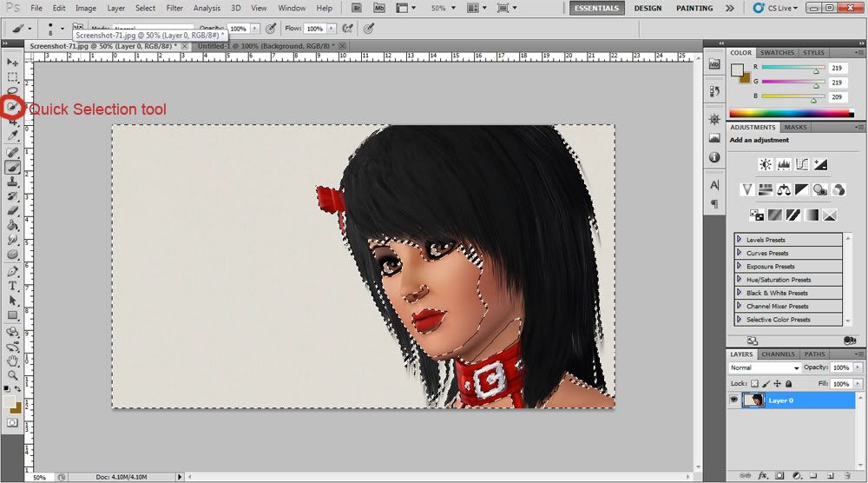Image resolution: width=868 pixels, height=483 pixels.
Task: Select the History Brush tool
Action: [x=12, y=196]
